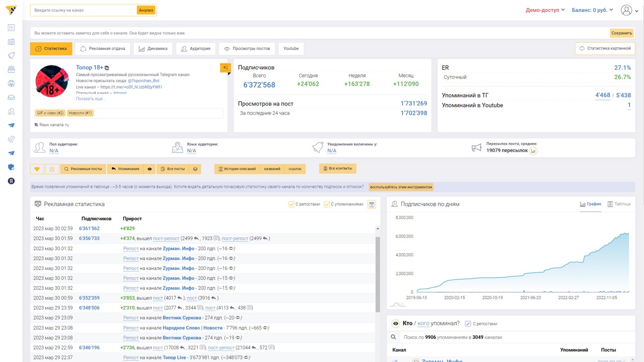This screenshot has height=362, width=644.
Task: Open the Yandex icon in left sidebar
Action: (11, 181)
